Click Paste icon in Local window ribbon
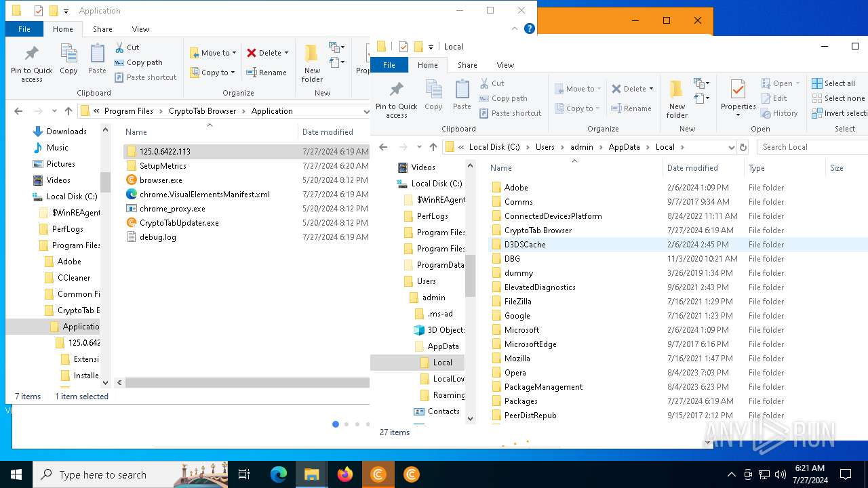This screenshot has height=488, width=868. click(x=462, y=95)
